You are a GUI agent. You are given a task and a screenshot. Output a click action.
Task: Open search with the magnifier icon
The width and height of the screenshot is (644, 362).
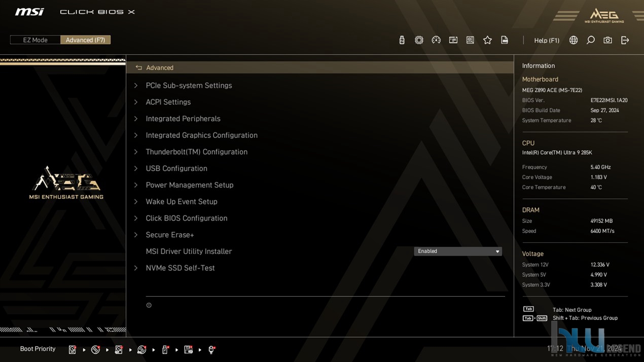pyautogui.click(x=591, y=40)
